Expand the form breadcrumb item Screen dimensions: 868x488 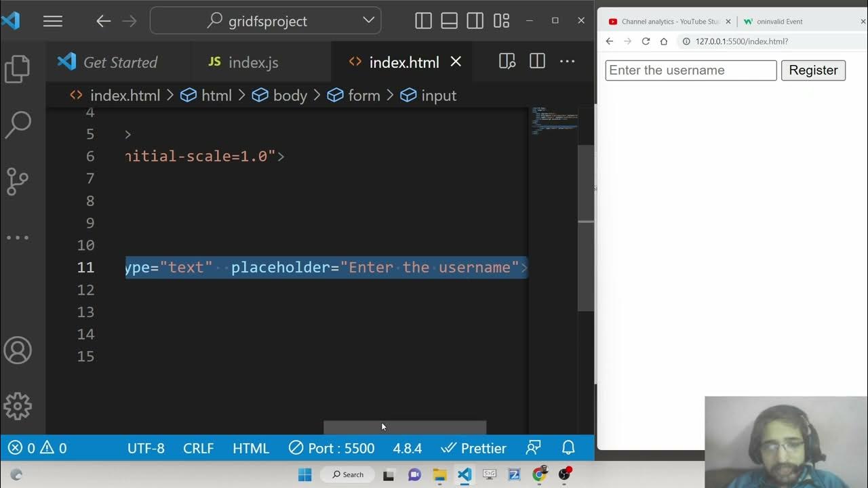[363, 96]
